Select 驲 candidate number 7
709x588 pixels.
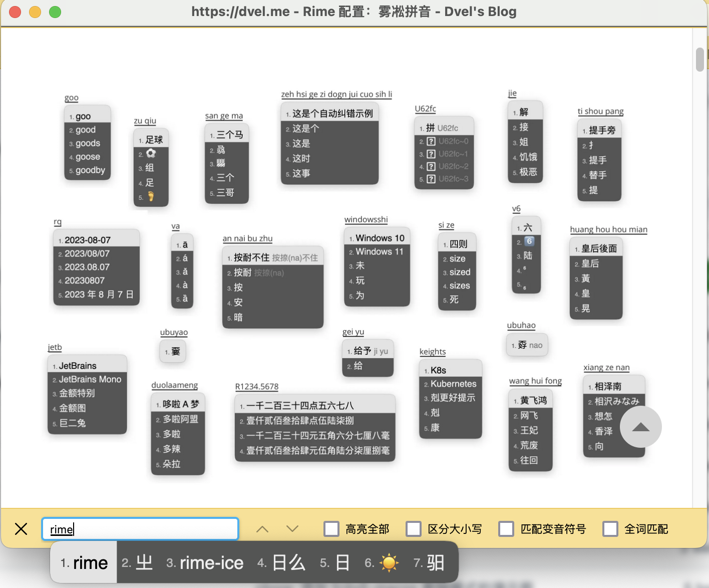pyautogui.click(x=430, y=563)
